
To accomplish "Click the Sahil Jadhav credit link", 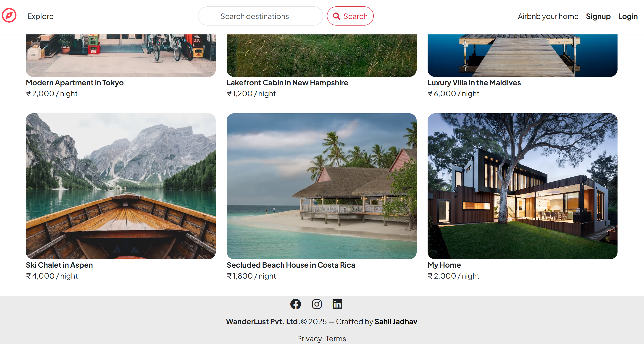I will click(x=396, y=321).
